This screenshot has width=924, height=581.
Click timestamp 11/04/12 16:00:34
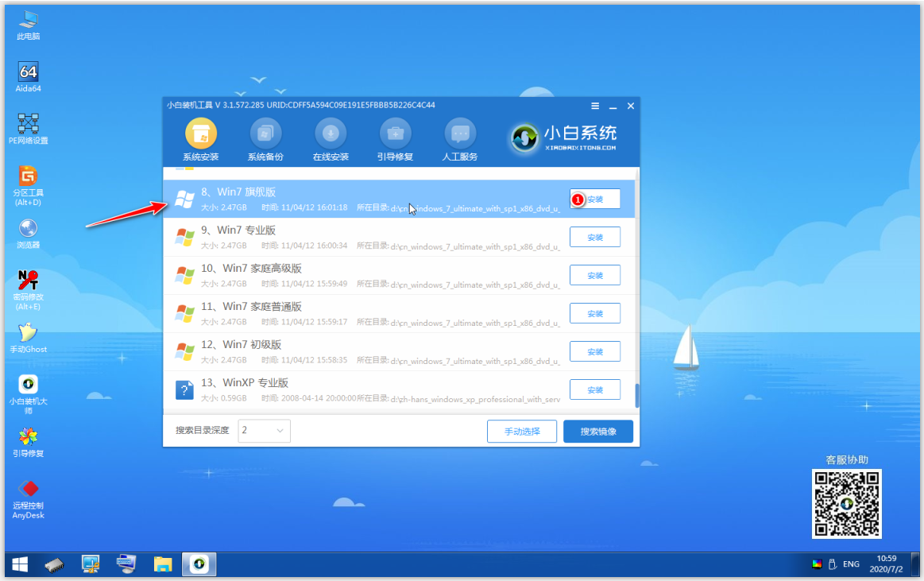(315, 246)
